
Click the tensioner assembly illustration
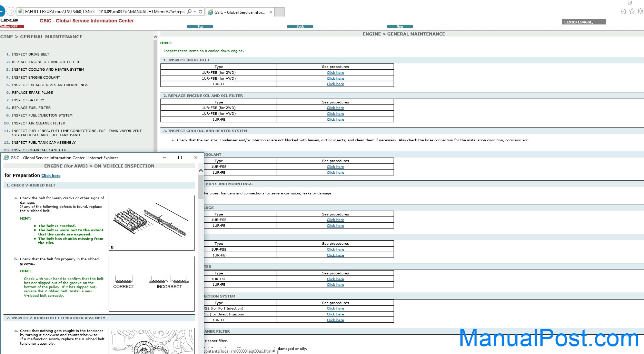click(x=151, y=341)
